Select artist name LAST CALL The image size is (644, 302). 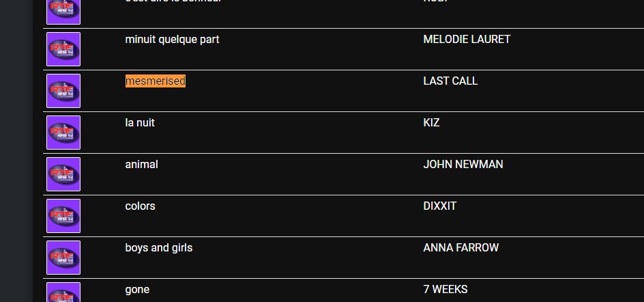(x=450, y=81)
